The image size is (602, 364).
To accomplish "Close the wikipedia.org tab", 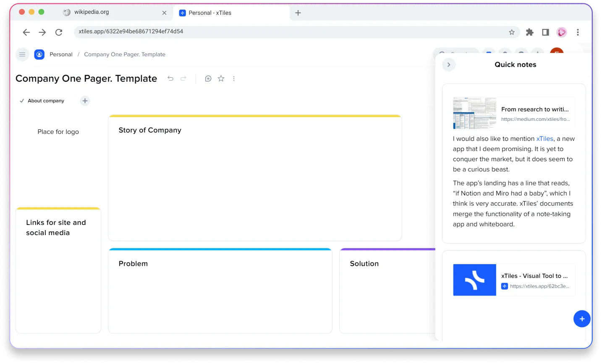I will [x=164, y=13].
